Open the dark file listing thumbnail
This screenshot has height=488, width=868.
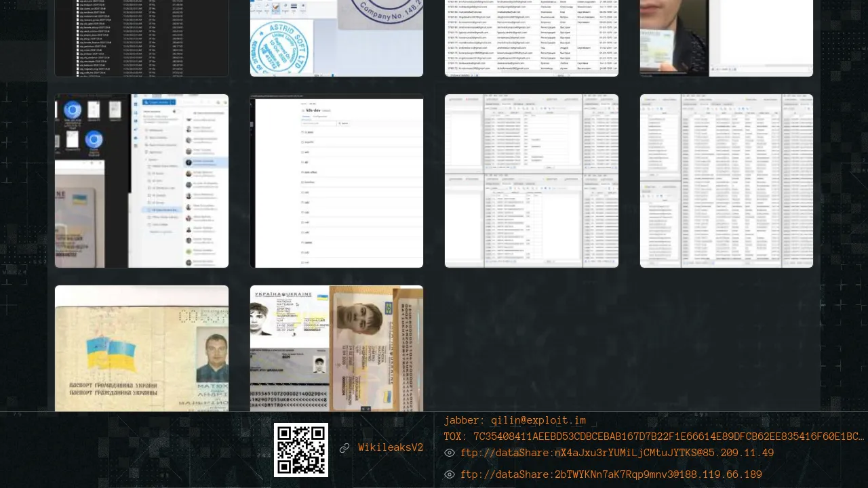point(142,38)
